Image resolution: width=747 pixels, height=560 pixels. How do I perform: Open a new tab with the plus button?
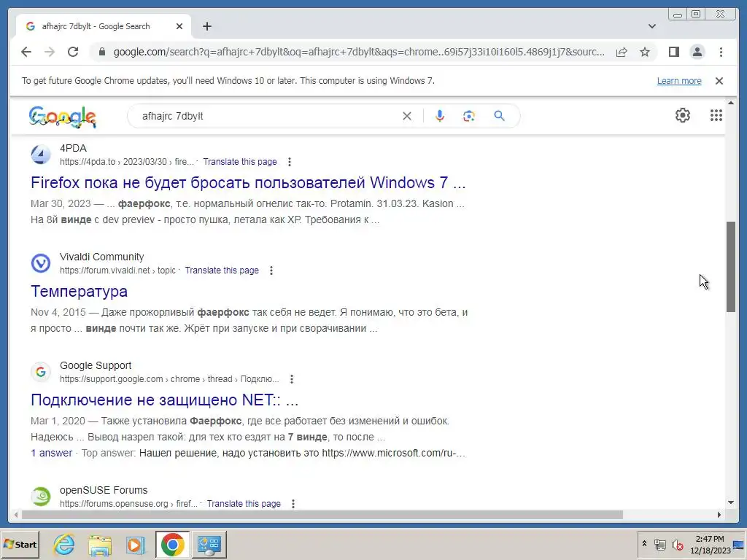click(x=206, y=26)
